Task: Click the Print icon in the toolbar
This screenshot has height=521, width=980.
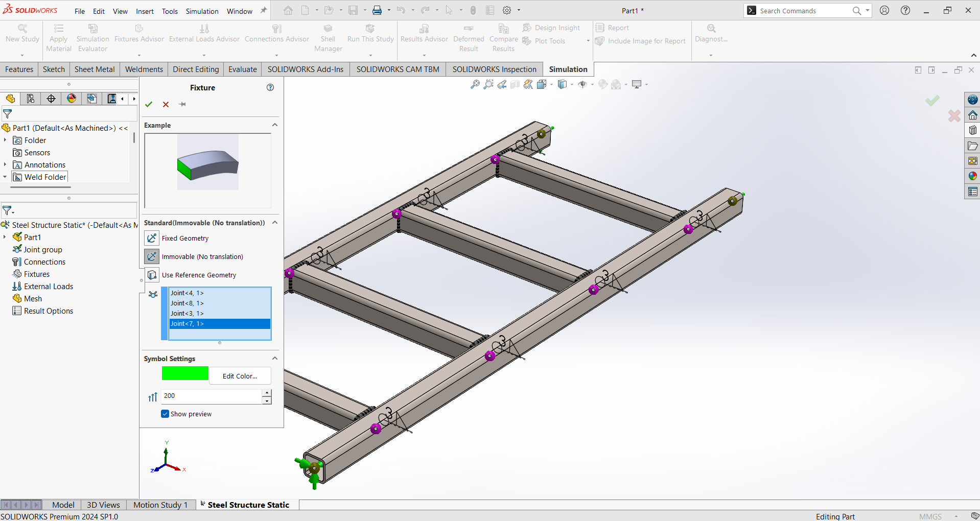Action: (377, 10)
